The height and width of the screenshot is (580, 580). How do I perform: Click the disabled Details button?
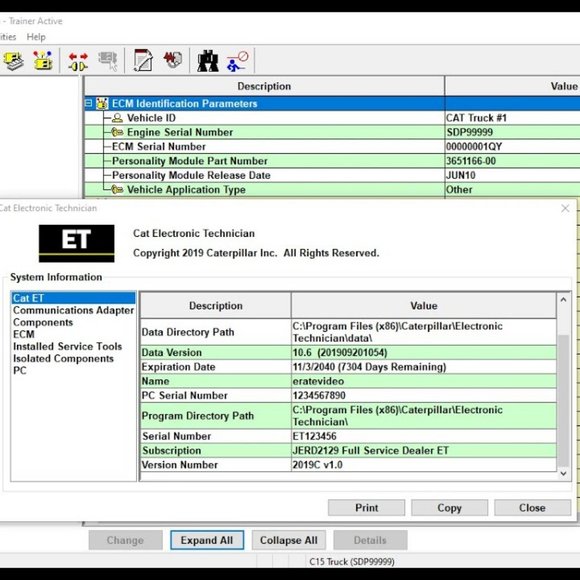pos(370,540)
